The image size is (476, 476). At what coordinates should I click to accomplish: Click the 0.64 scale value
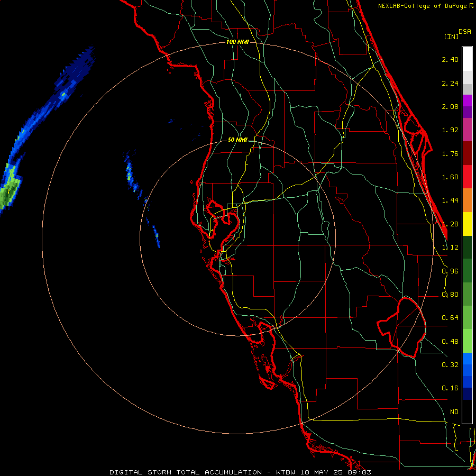point(450,318)
